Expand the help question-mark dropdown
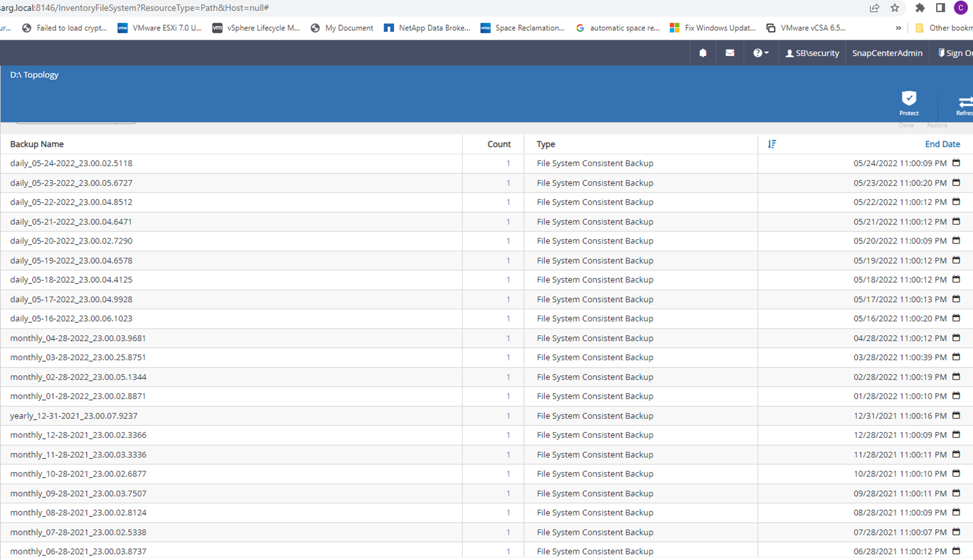 coord(760,53)
